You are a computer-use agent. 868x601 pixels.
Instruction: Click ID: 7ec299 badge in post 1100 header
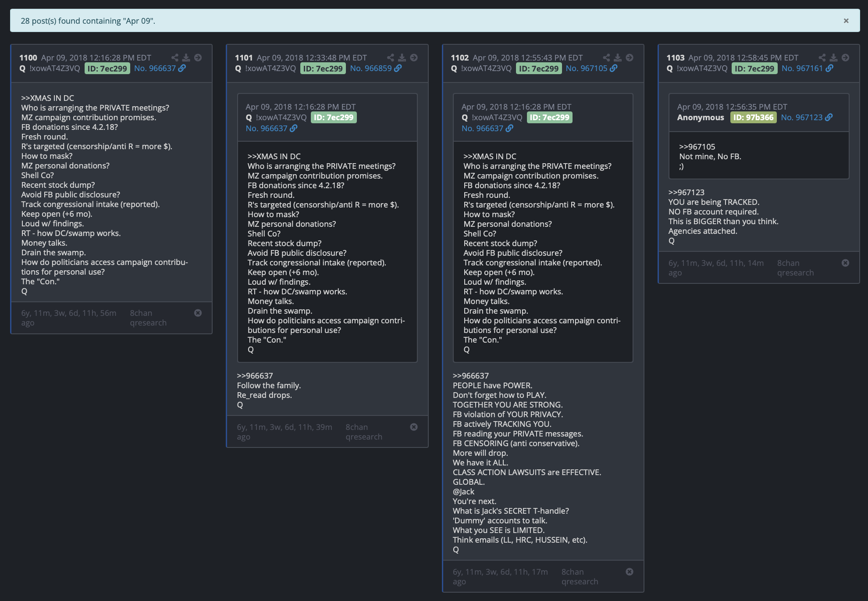tap(107, 68)
